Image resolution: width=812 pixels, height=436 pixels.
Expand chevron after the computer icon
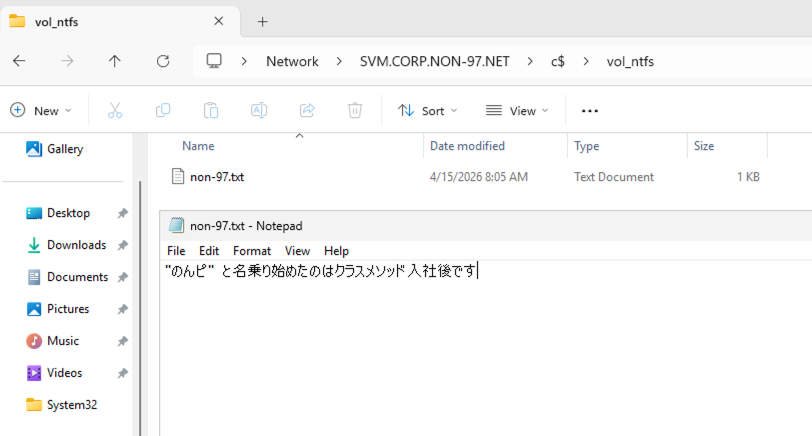point(244,62)
